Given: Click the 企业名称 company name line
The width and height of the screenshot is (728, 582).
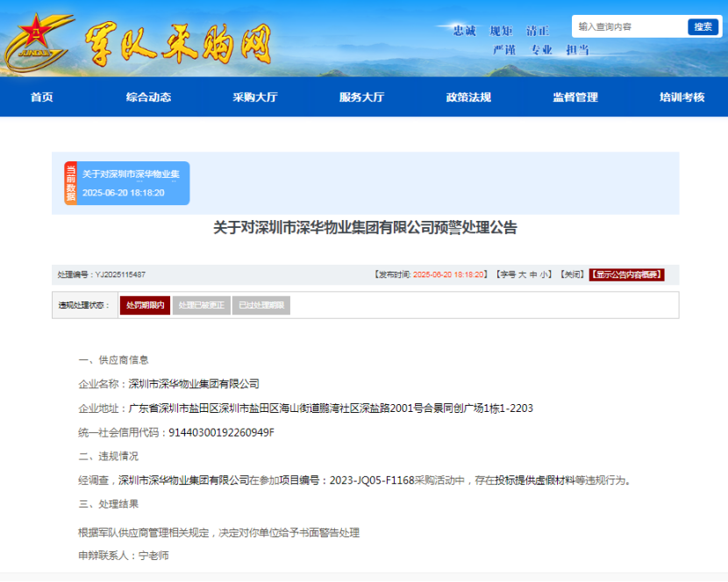Looking at the screenshot, I should 169,384.
